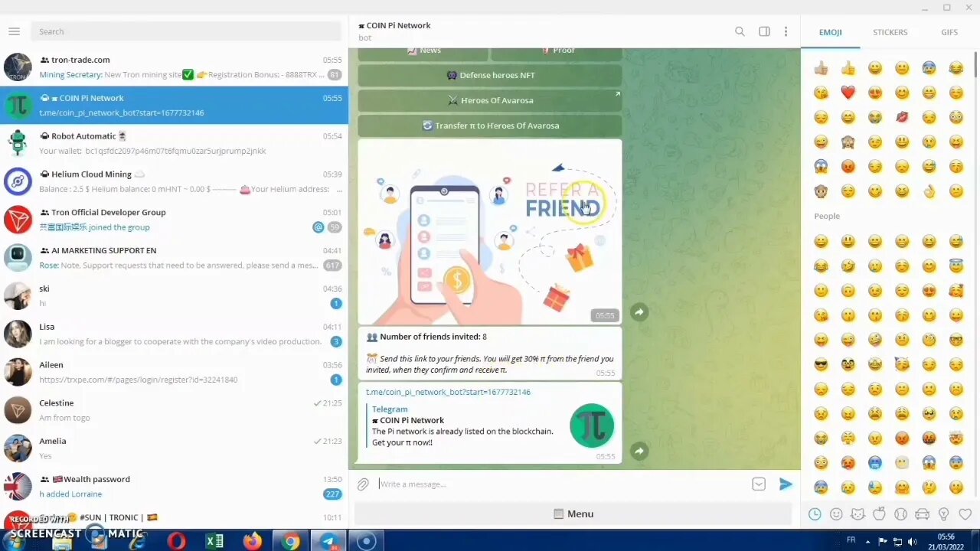
Task: Pick the kiss lips emoji
Action: coord(902,117)
